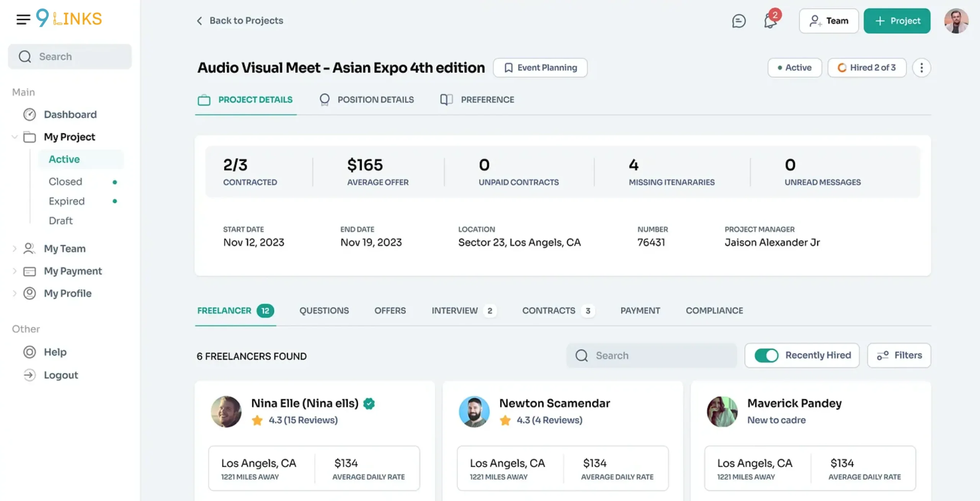
Task: Open the notifications bell icon
Action: coord(770,21)
